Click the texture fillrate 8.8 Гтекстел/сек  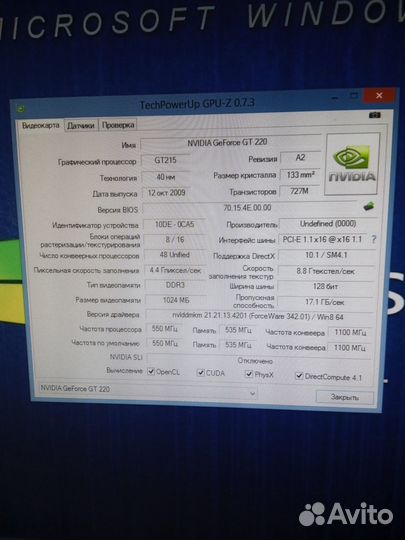[x=326, y=271]
